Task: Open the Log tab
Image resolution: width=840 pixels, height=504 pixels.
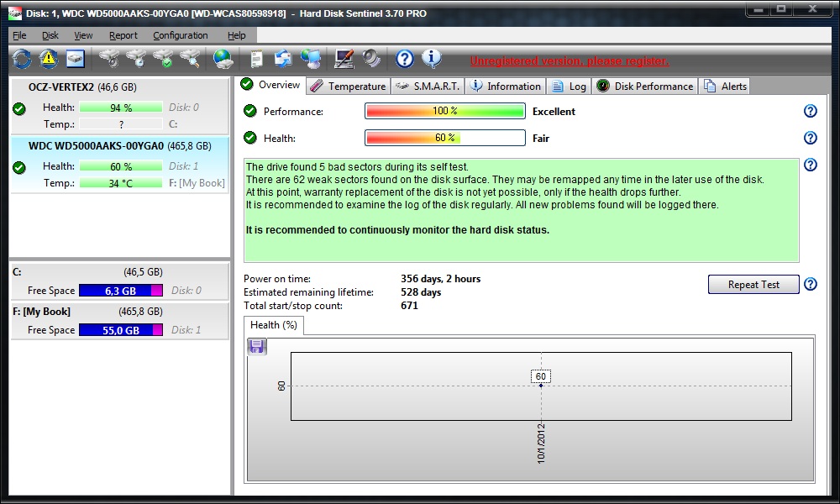Action: (569, 87)
